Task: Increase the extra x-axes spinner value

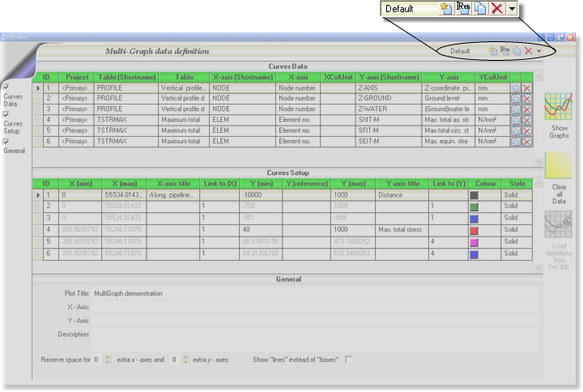Action: (x=109, y=356)
